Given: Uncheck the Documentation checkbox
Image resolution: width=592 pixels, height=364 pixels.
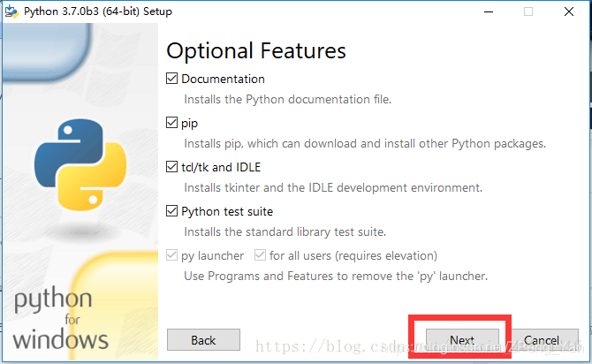Looking at the screenshot, I should tap(171, 79).
